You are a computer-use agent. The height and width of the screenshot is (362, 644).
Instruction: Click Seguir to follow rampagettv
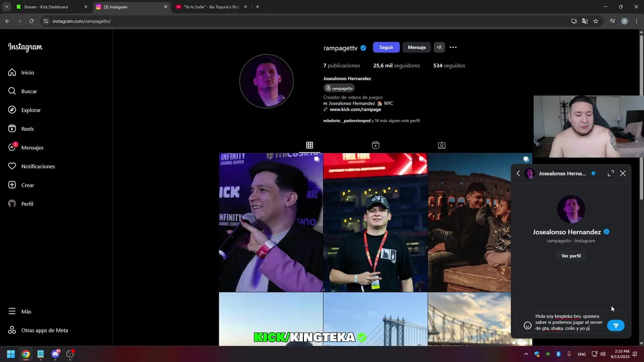(386, 47)
